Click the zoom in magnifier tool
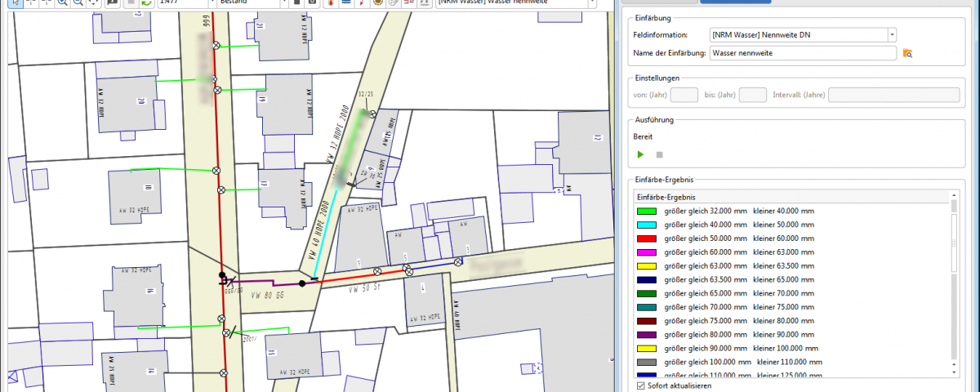 coord(62,2)
